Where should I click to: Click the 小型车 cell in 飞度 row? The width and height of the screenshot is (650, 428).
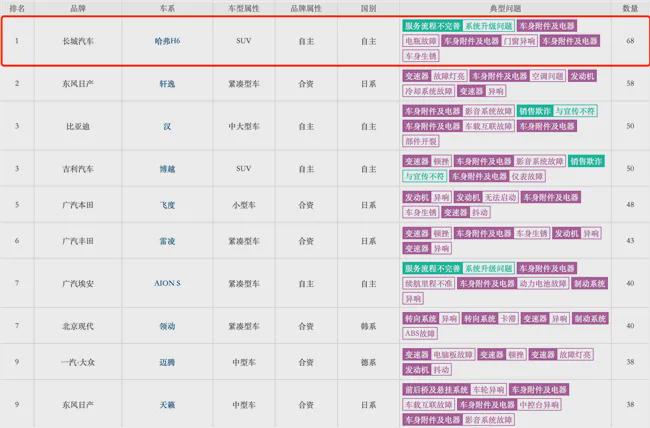pyautogui.click(x=244, y=205)
